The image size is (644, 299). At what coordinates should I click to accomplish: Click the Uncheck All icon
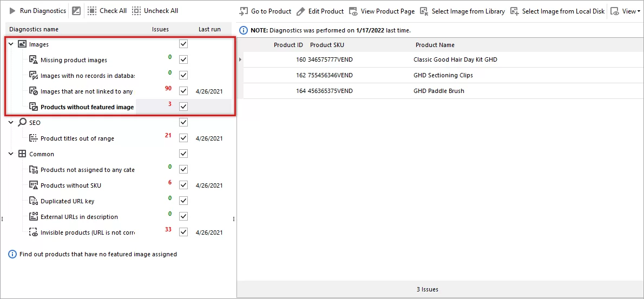coord(136,11)
